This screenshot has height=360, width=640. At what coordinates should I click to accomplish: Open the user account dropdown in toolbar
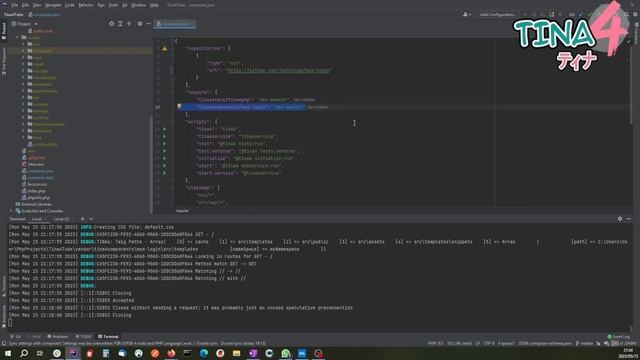click(x=467, y=14)
